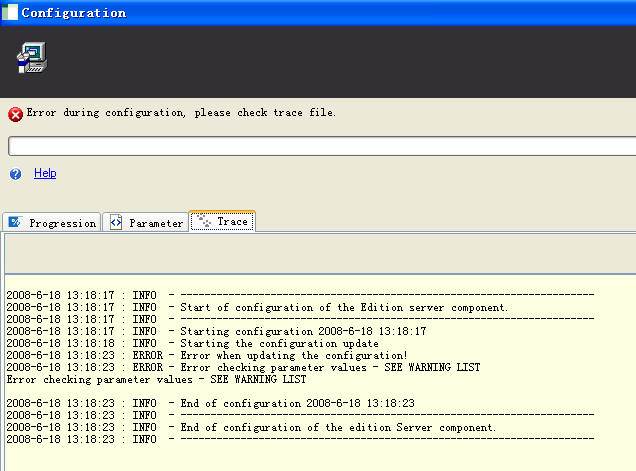
Task: Click the untimestamped 'Error checking parameter values' line
Action: tap(156, 379)
